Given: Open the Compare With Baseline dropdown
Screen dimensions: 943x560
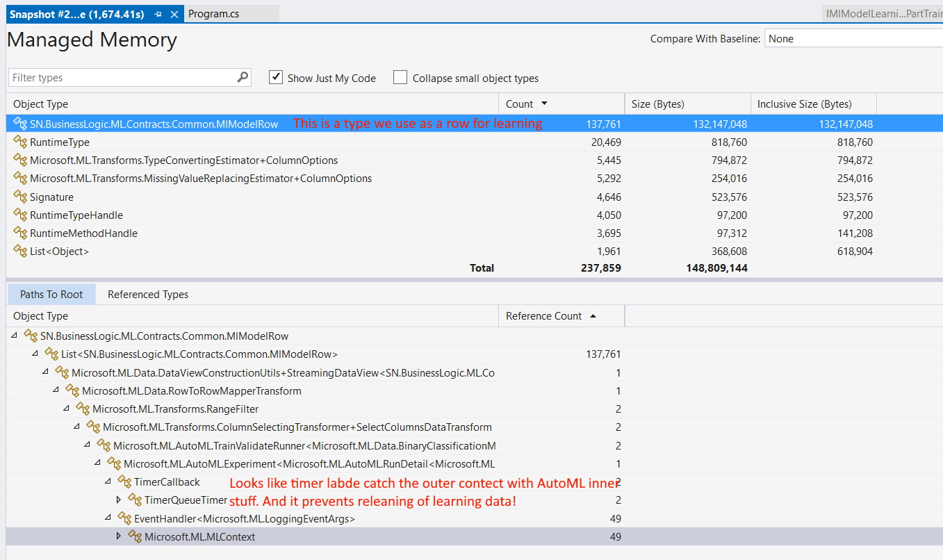Looking at the screenshot, I should (x=853, y=39).
